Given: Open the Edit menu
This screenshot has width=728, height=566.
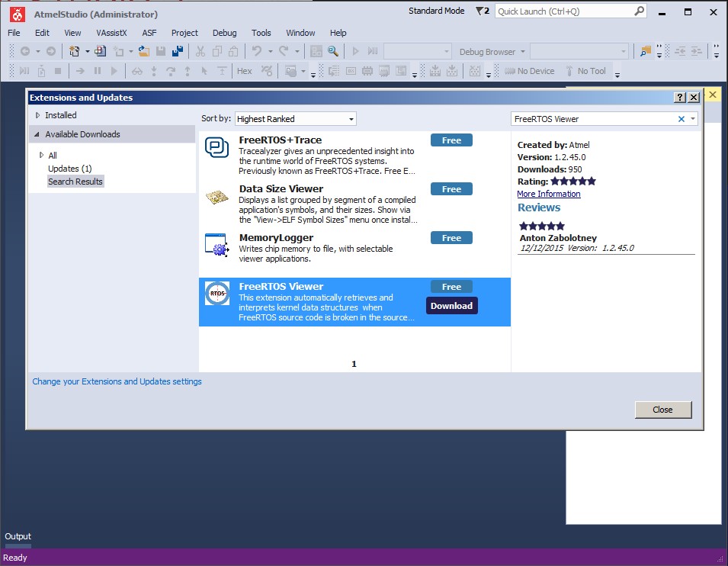Looking at the screenshot, I should (x=42, y=33).
